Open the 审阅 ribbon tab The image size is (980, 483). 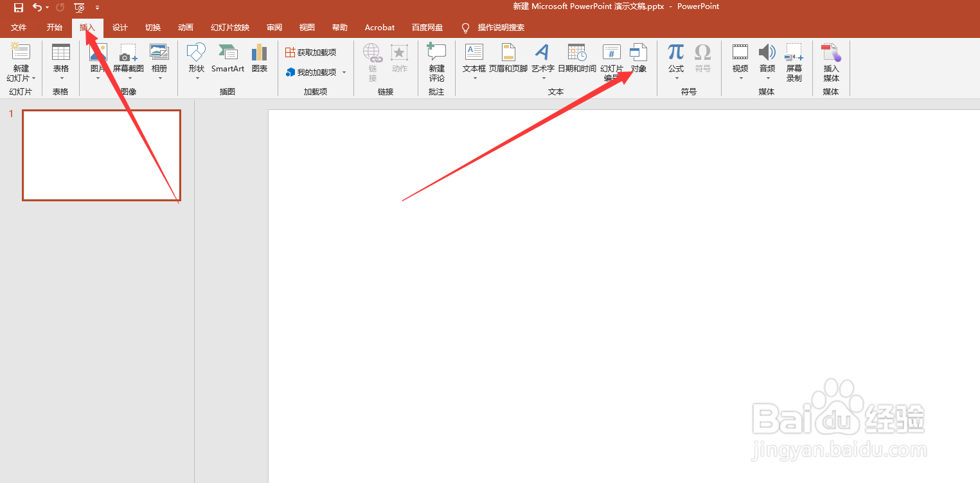pos(274,28)
